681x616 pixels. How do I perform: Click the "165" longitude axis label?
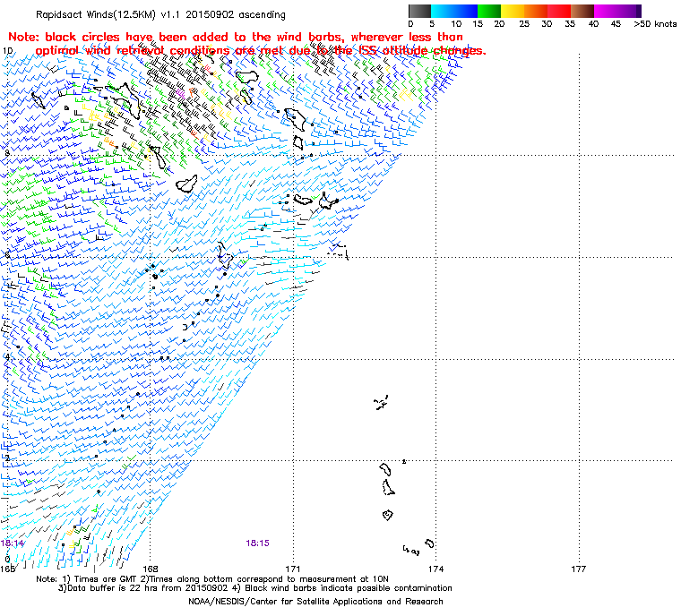(x=7, y=569)
